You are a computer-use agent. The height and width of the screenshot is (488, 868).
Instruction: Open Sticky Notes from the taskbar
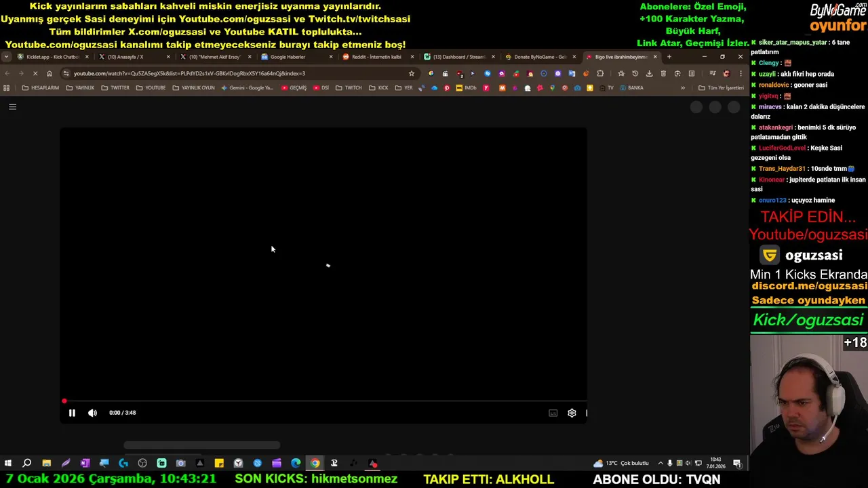pyautogui.click(x=219, y=464)
